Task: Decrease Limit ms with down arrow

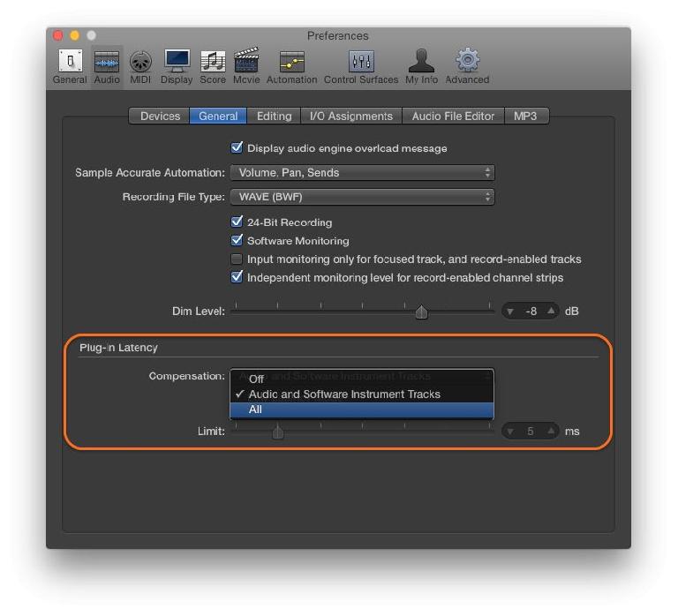Action: coord(510,432)
